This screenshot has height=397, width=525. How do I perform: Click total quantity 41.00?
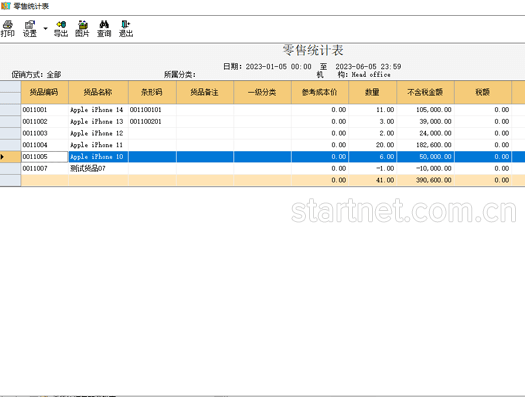(x=385, y=180)
